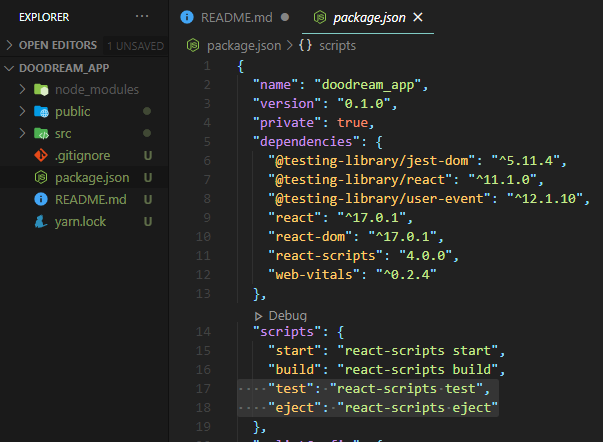Expand the node_modules folder chevron
This screenshot has height=442, width=603.
[x=22, y=90]
